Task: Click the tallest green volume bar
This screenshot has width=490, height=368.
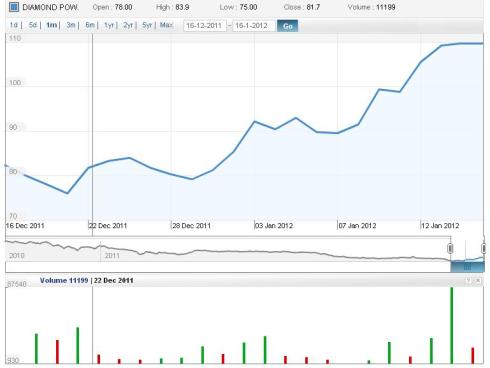Action: click(452, 325)
